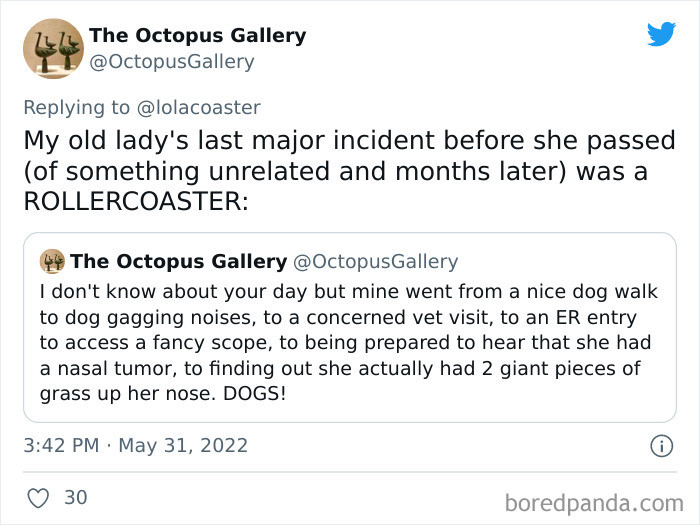Click the May 31, 2022 date
The image size is (700, 525).
coord(183,445)
